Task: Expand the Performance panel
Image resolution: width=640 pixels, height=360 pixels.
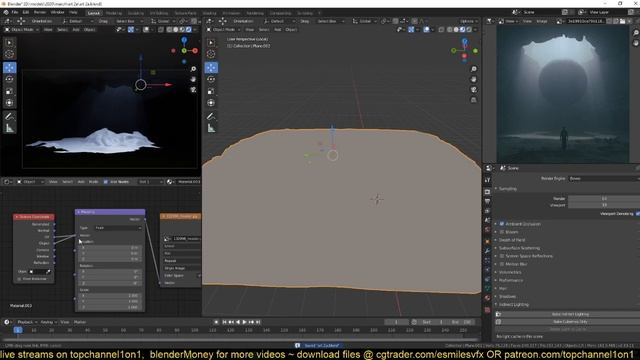Action: (511, 280)
